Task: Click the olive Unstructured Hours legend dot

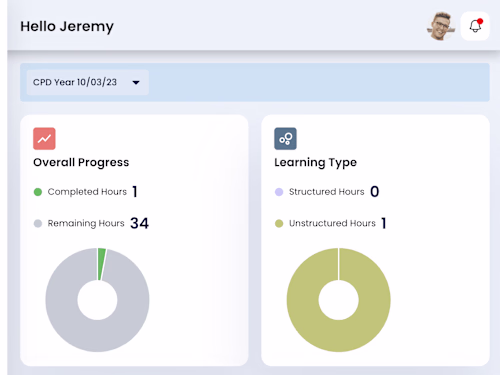Action: [x=279, y=223]
